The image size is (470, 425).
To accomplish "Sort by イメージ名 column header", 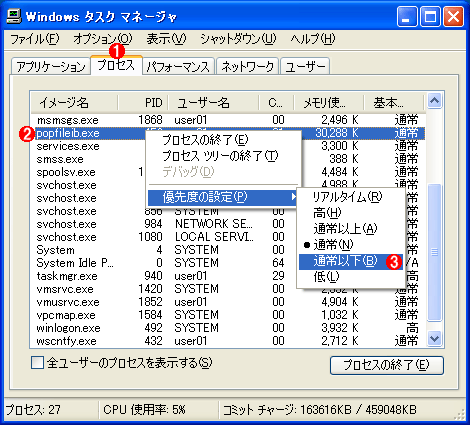I will point(74,102).
